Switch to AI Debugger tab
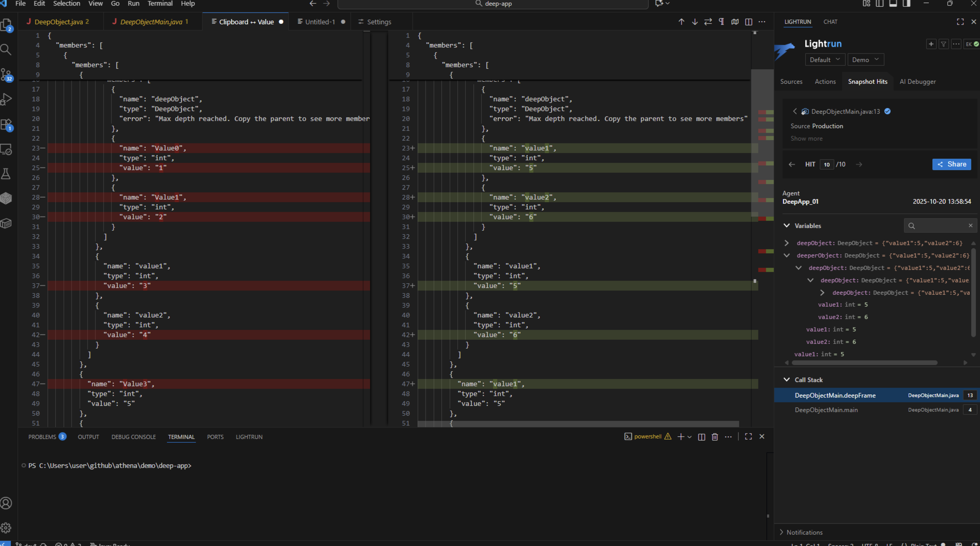This screenshot has height=546, width=980. point(917,81)
